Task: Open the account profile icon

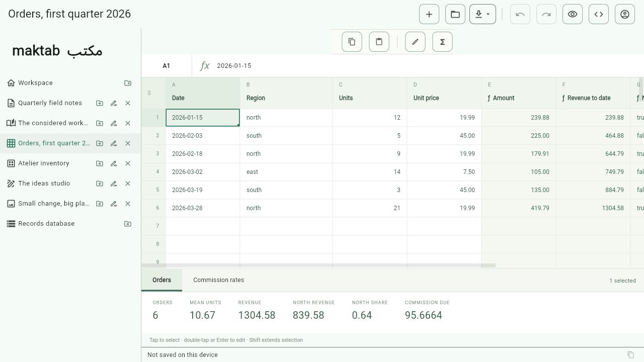Action: pos(625,14)
